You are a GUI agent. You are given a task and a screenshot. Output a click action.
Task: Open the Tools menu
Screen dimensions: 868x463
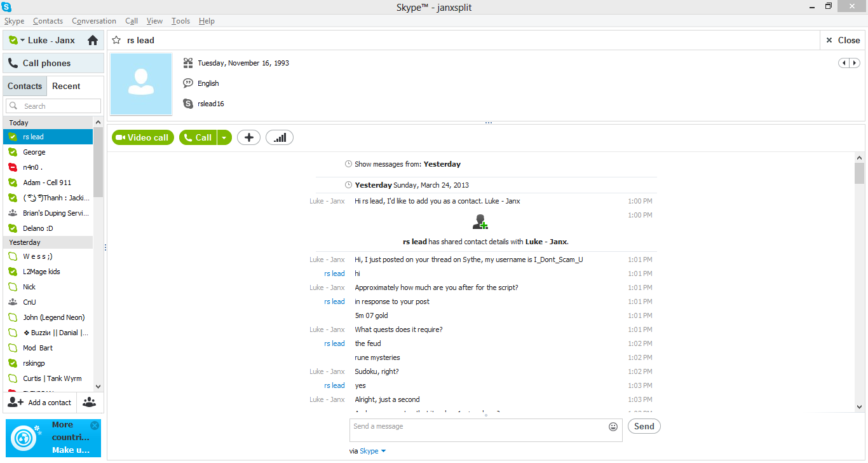[180, 21]
